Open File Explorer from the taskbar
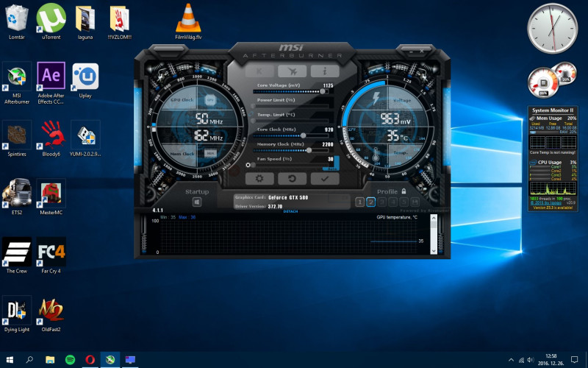Viewport: 588px width, 368px height. point(50,360)
